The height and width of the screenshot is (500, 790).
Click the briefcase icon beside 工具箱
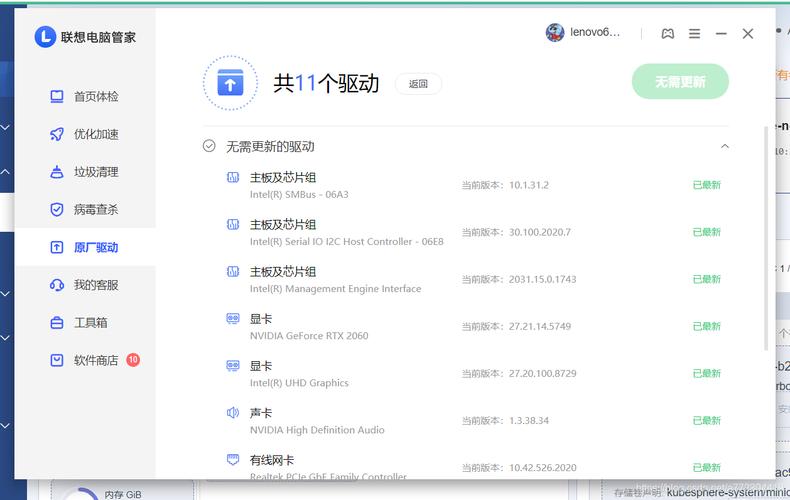click(x=57, y=323)
